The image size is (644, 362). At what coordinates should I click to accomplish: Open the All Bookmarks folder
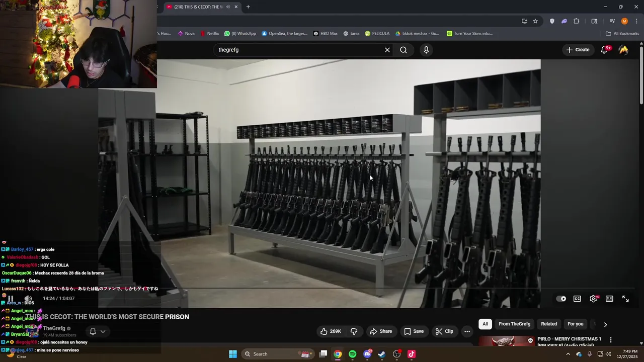(622, 34)
